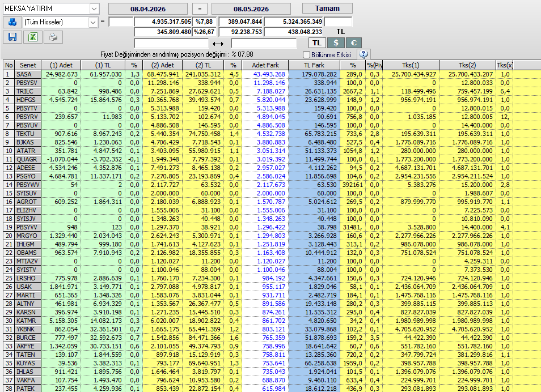The height and width of the screenshot is (392, 541).
Task: Select the QUAGR stock cell
Action: point(28,159)
